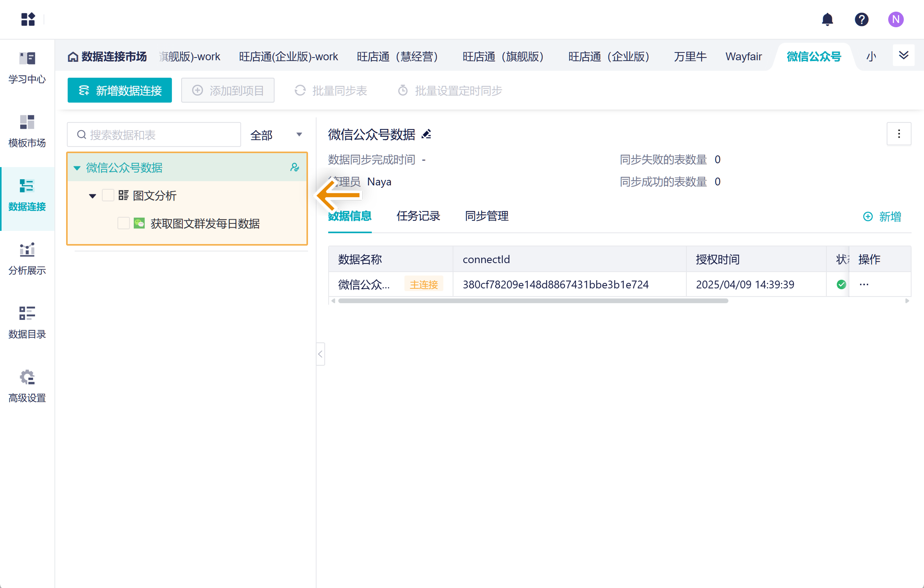Switch to the 任务记录 tab

(418, 216)
